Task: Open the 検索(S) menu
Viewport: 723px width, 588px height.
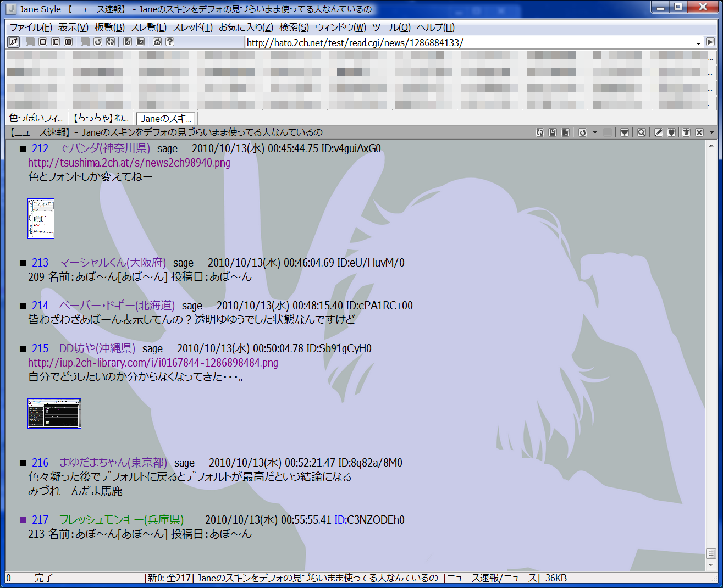Action: [x=294, y=27]
